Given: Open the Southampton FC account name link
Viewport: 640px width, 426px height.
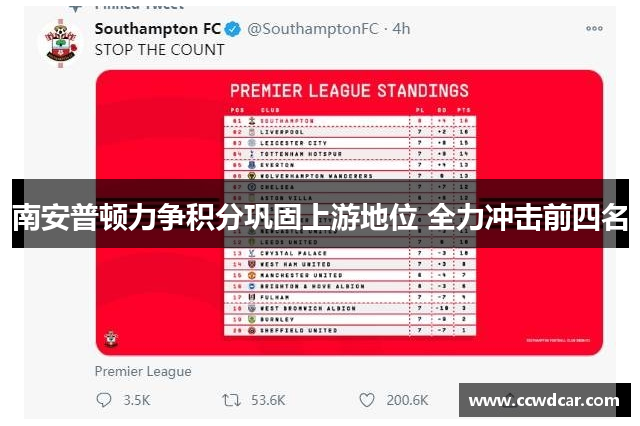Looking at the screenshot, I should click(158, 29).
